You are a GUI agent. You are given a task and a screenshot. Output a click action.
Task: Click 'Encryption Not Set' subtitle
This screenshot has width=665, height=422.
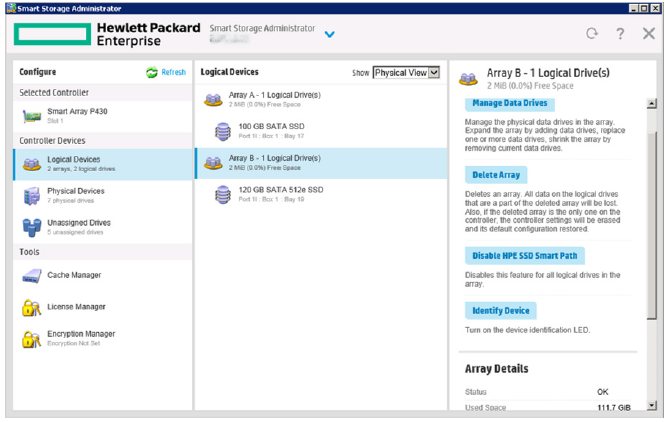coord(74,344)
